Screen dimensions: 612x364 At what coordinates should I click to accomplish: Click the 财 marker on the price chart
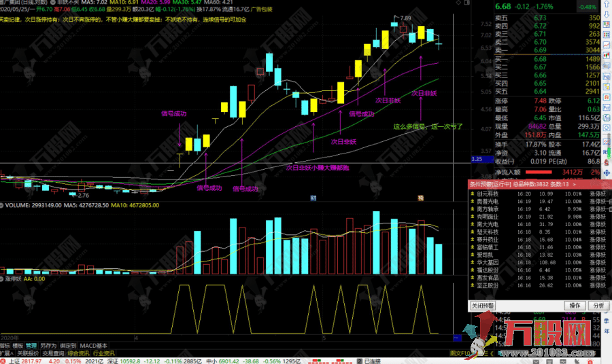tap(313, 198)
